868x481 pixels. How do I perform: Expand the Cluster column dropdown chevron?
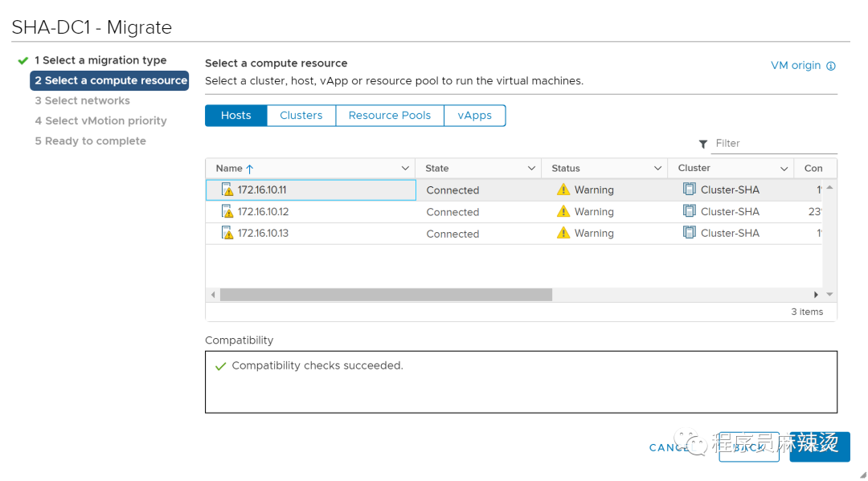click(784, 169)
